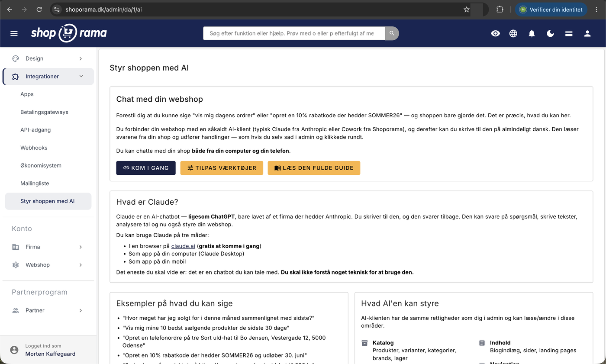
Task: Bookmark this page with star icon
Action: coord(467,10)
